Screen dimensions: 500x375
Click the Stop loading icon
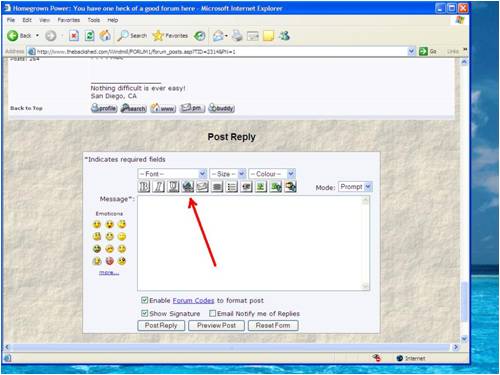74,35
